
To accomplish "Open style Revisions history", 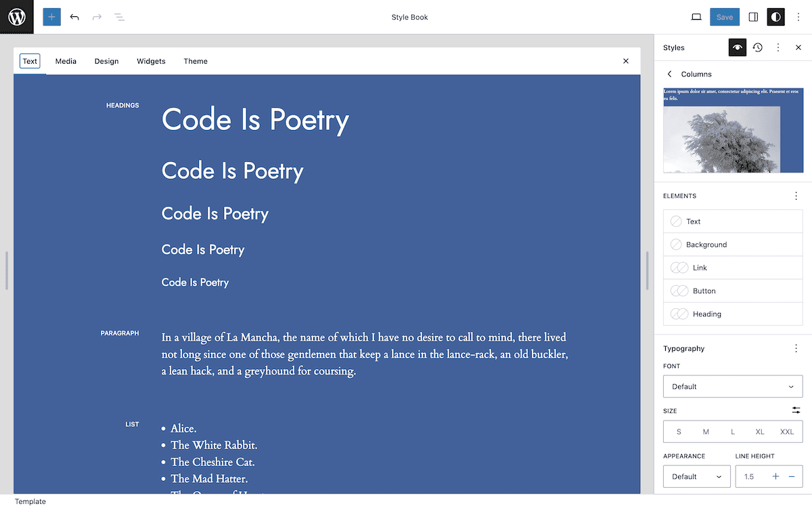I will (757, 47).
